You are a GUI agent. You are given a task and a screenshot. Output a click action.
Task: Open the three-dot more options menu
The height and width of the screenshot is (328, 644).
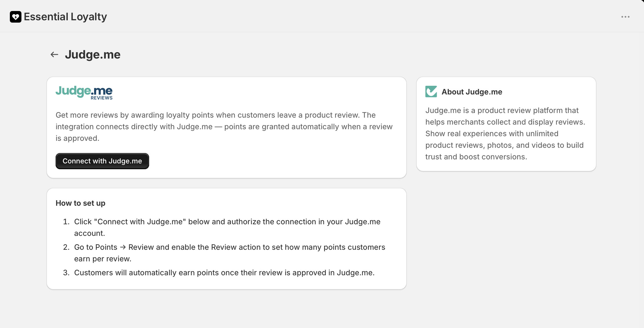pyautogui.click(x=625, y=17)
